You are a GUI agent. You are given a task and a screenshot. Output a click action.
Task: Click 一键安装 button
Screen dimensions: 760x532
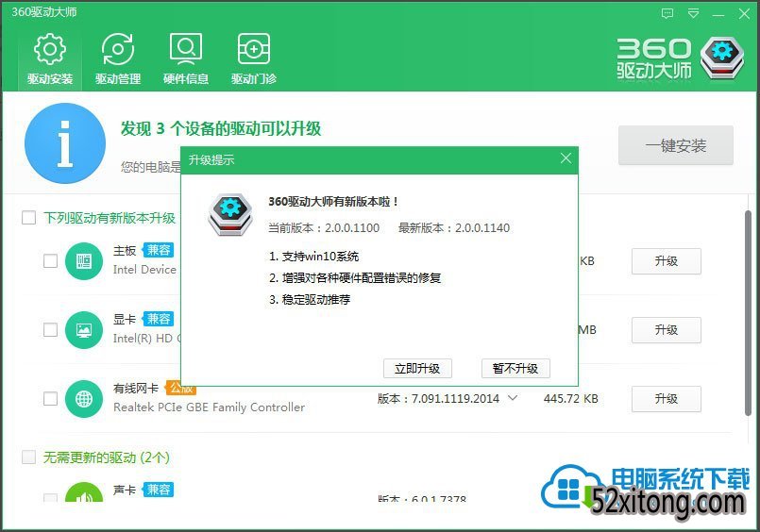[x=676, y=145]
